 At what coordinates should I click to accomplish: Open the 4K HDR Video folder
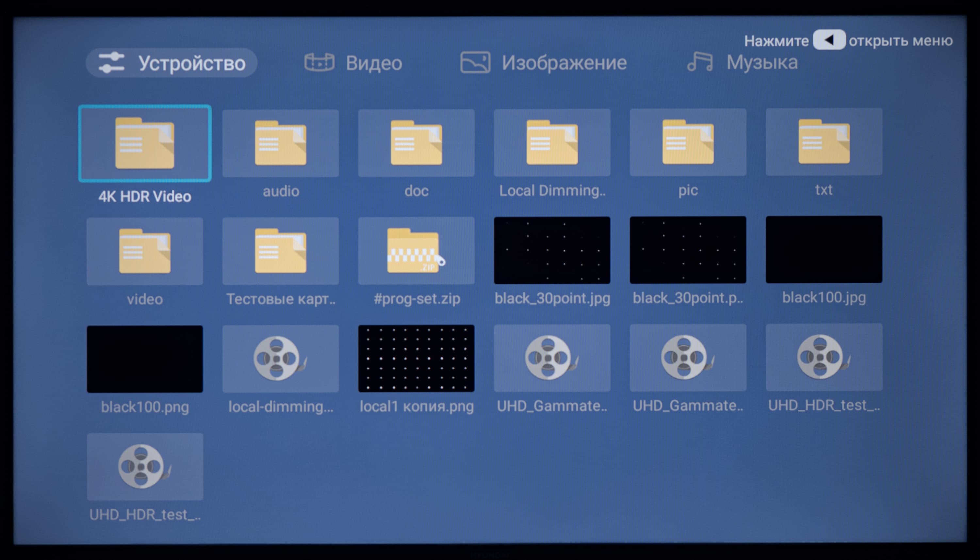click(x=145, y=143)
